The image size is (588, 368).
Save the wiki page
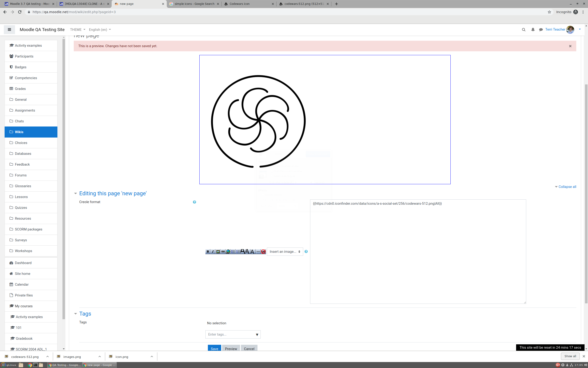point(214,348)
